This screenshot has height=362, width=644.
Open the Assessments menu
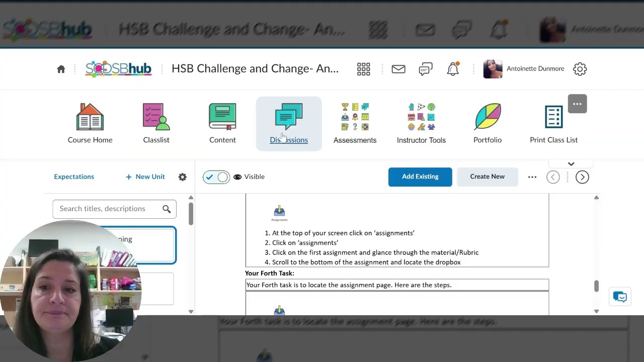click(x=355, y=124)
